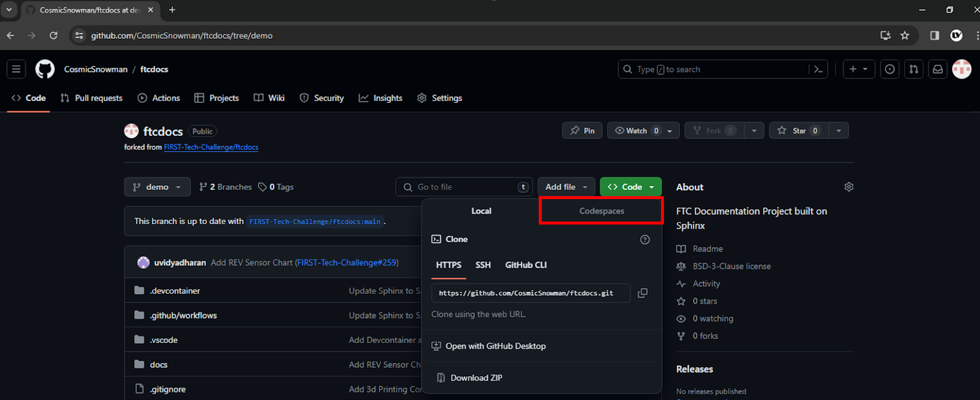980x400 pixels.
Task: Open the .github/workflows folder
Action: (x=183, y=316)
